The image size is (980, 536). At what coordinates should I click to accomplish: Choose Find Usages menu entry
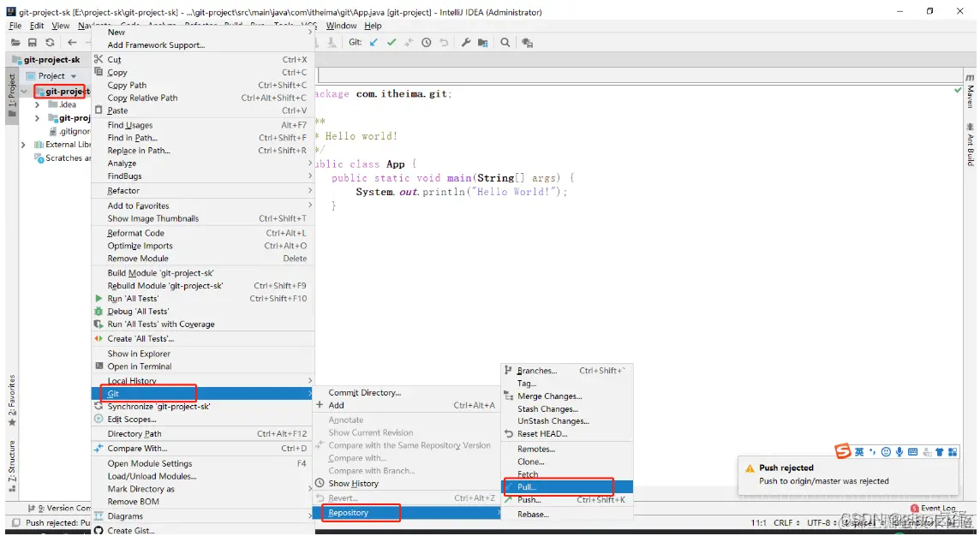coord(202,125)
